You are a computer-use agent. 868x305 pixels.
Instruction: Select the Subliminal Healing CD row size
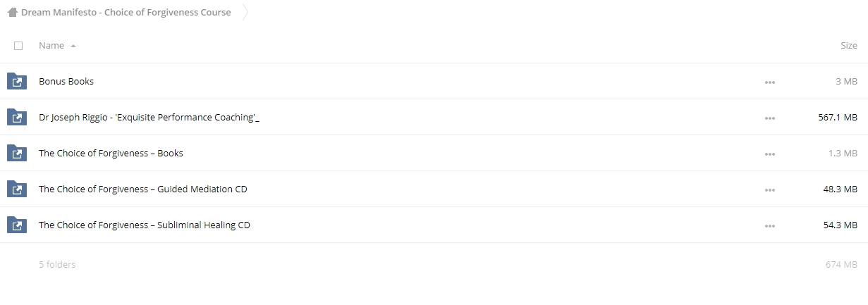[x=840, y=225]
